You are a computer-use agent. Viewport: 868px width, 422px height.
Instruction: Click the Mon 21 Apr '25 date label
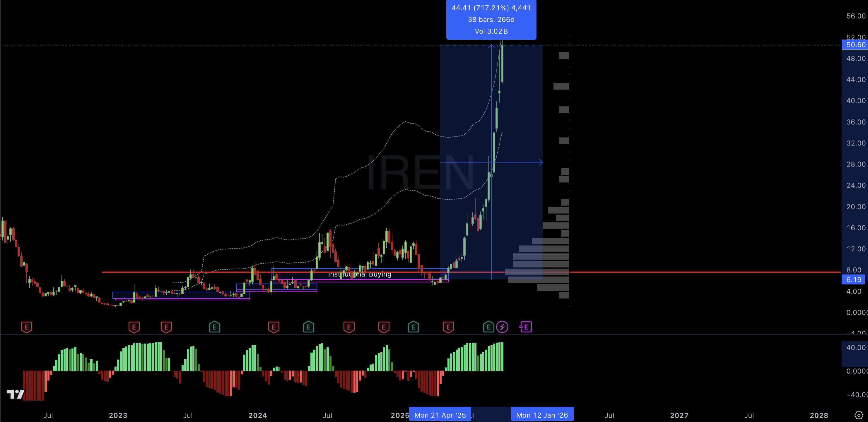[x=440, y=415]
